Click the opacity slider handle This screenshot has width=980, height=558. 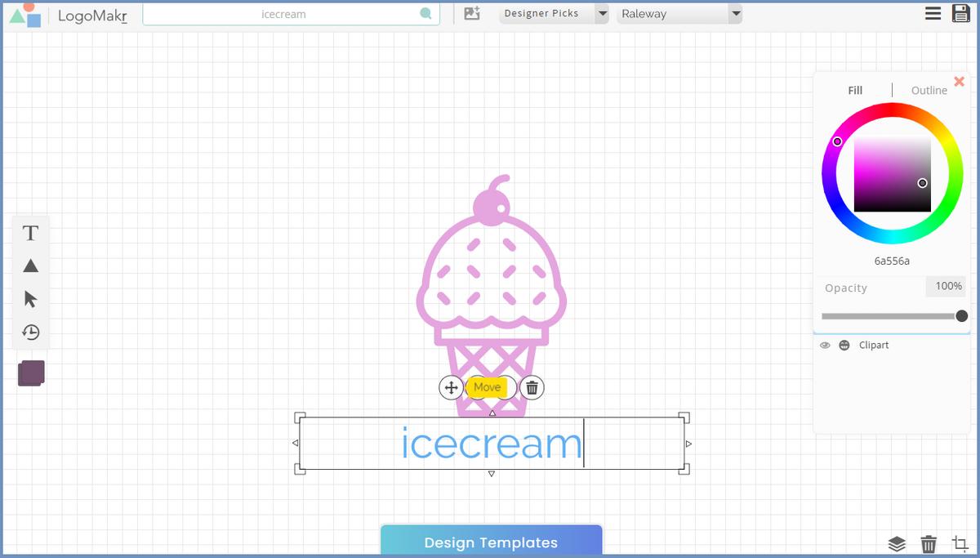(961, 316)
